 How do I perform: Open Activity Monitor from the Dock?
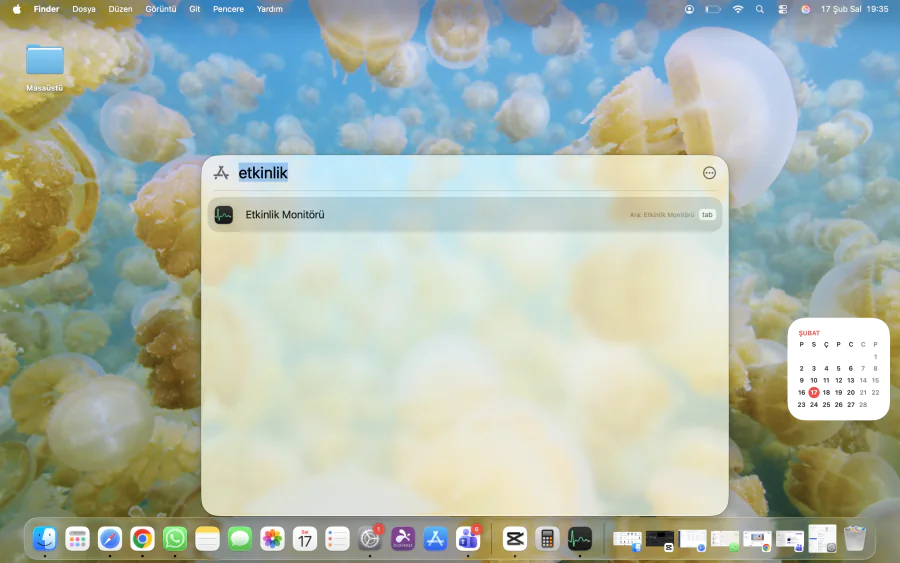[580, 539]
